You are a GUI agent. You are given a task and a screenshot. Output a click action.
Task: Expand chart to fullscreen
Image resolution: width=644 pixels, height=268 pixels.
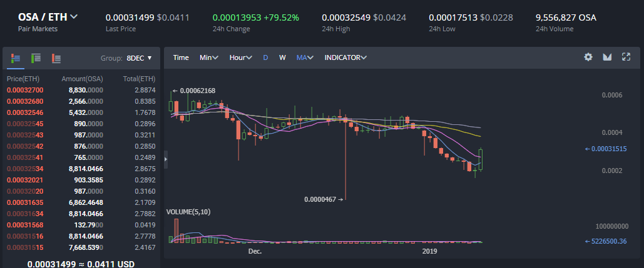pyautogui.click(x=625, y=57)
